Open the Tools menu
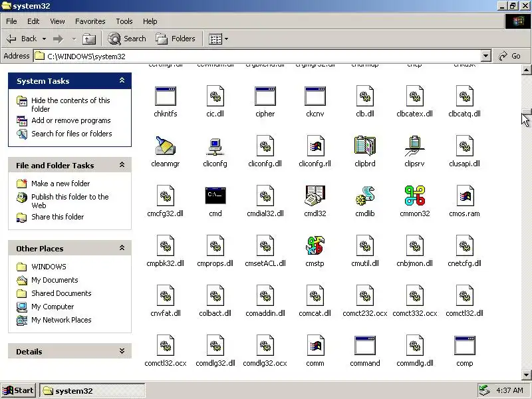This screenshot has width=532, height=399. click(124, 21)
